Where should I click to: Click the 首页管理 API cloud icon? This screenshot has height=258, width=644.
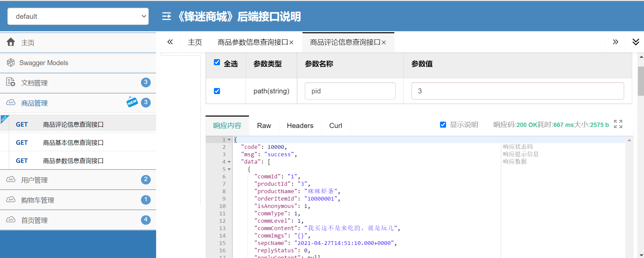click(x=11, y=220)
